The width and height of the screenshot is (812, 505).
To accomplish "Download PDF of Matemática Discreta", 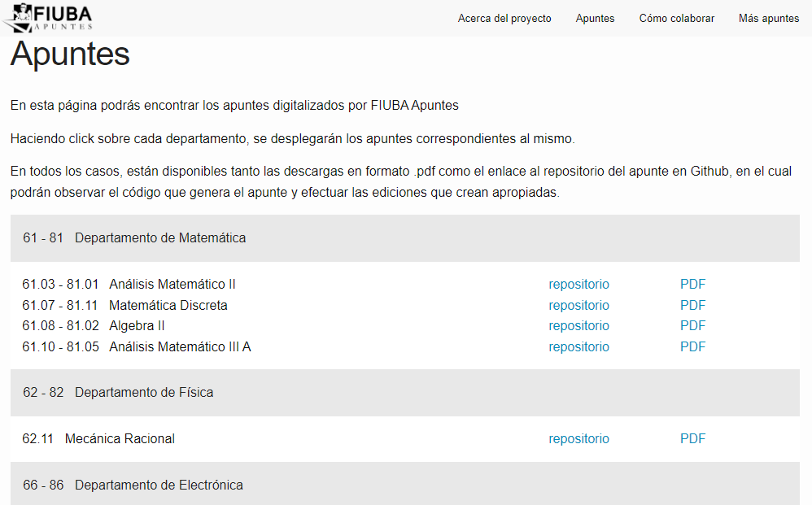I will pyautogui.click(x=692, y=305).
